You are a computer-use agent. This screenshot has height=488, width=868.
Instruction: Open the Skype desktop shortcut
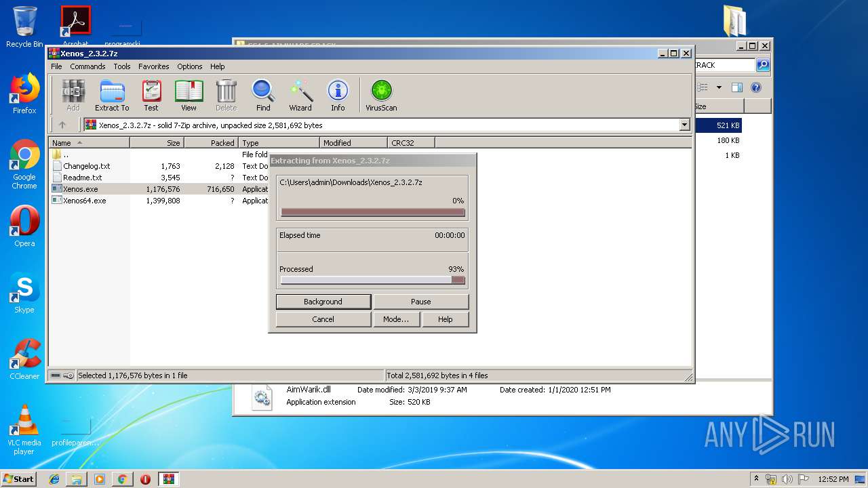pyautogui.click(x=24, y=293)
